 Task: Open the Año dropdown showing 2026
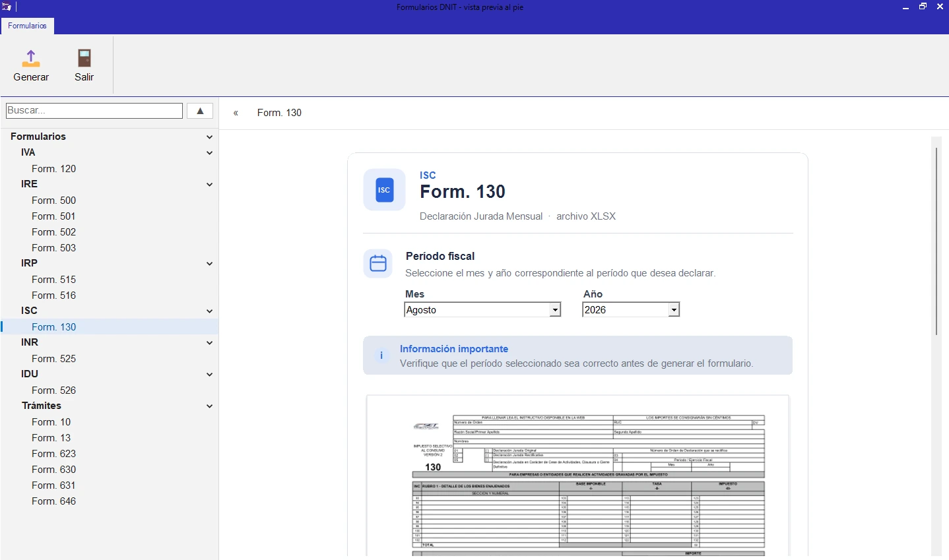pos(631,310)
